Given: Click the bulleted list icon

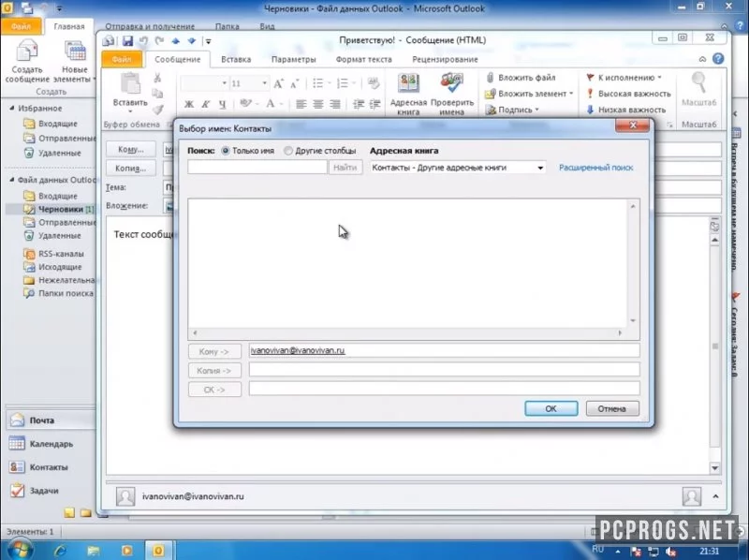Looking at the screenshot, I should (317, 83).
